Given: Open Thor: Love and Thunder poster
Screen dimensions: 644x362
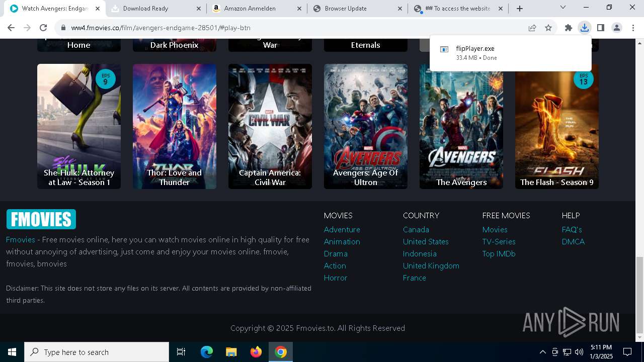Looking at the screenshot, I should coord(175,126).
